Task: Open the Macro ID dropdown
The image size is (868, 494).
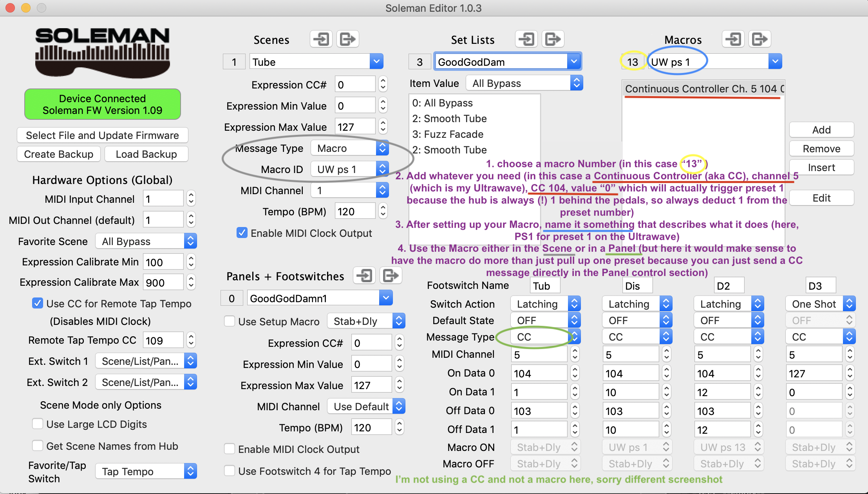Action: pos(350,169)
